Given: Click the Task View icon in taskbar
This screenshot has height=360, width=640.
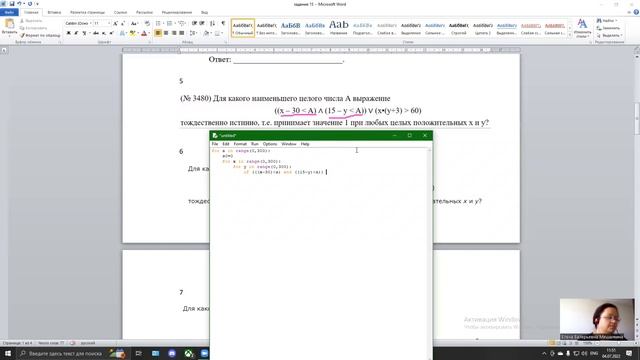Looking at the screenshot, I should [x=138, y=353].
